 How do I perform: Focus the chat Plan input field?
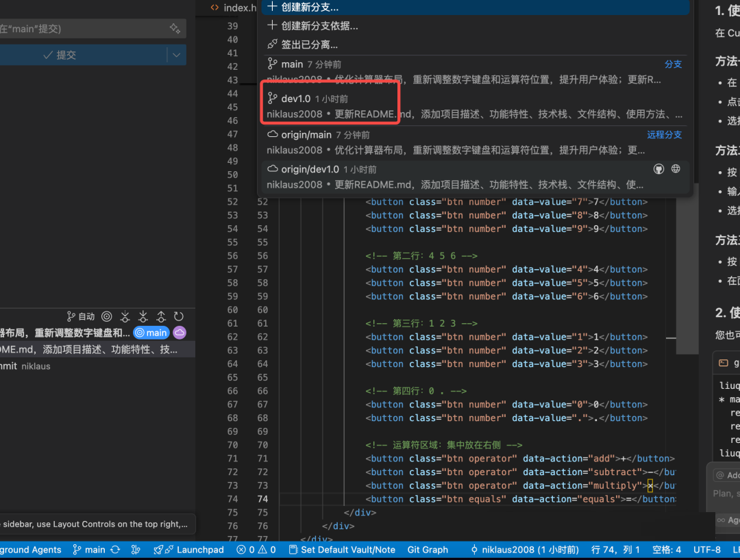(x=726, y=494)
